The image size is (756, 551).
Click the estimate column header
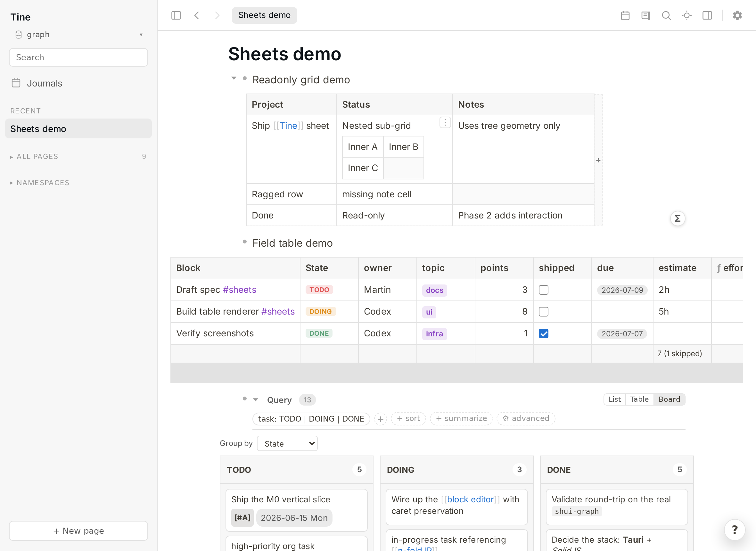682,268
